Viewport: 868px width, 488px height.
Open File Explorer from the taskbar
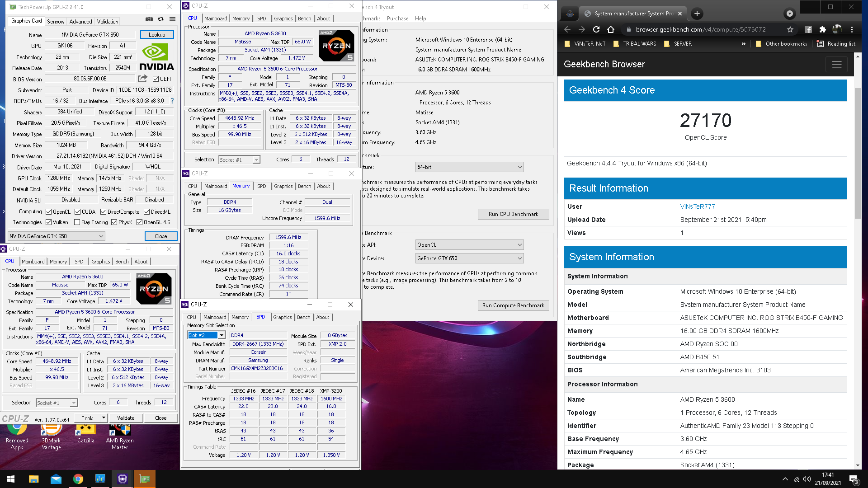click(x=33, y=479)
